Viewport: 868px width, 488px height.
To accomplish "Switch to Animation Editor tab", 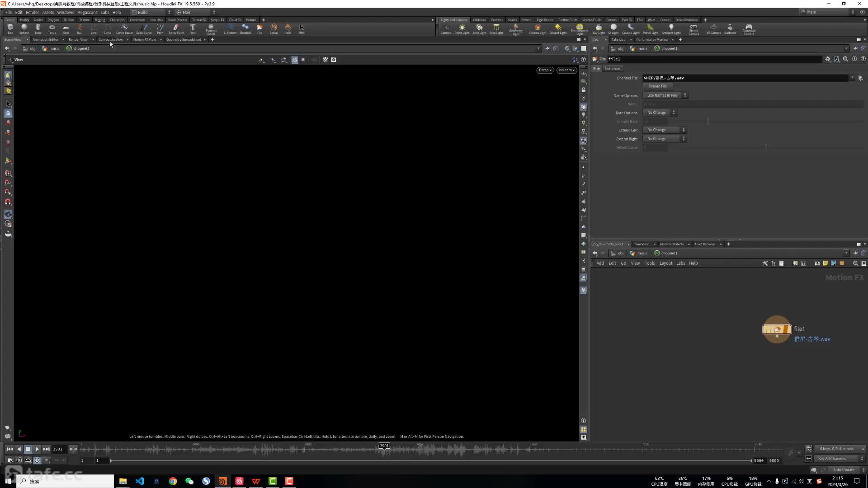I will pyautogui.click(x=45, y=39).
